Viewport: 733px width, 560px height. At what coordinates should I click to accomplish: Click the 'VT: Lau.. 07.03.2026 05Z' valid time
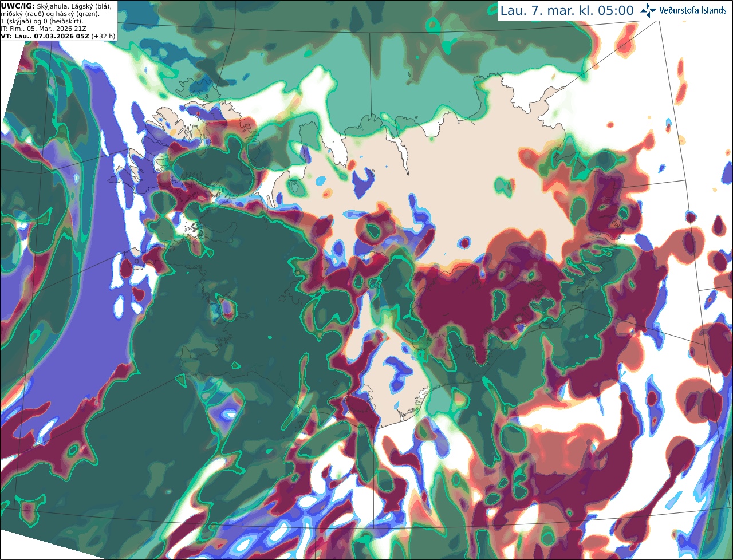(x=45, y=36)
